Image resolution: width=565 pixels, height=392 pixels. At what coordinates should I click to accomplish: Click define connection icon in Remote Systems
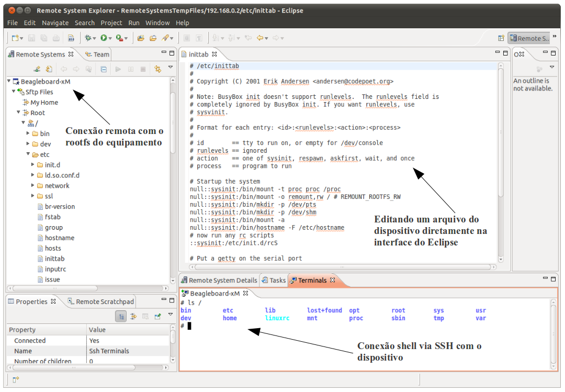click(x=37, y=69)
